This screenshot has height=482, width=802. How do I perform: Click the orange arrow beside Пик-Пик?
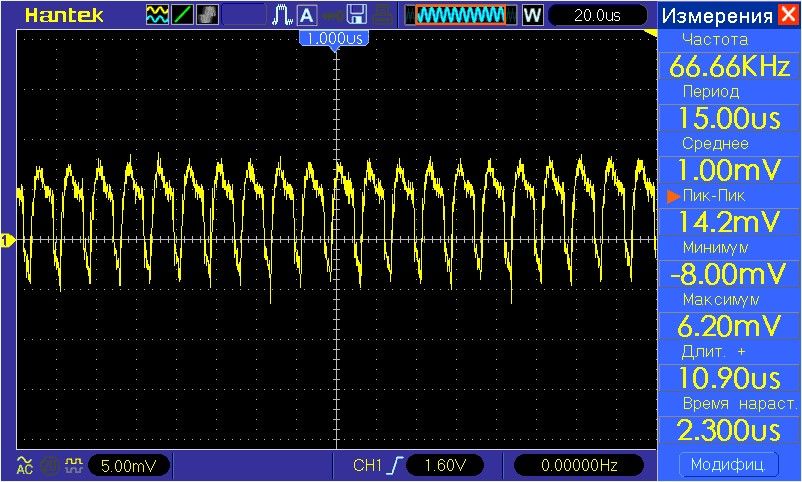673,196
